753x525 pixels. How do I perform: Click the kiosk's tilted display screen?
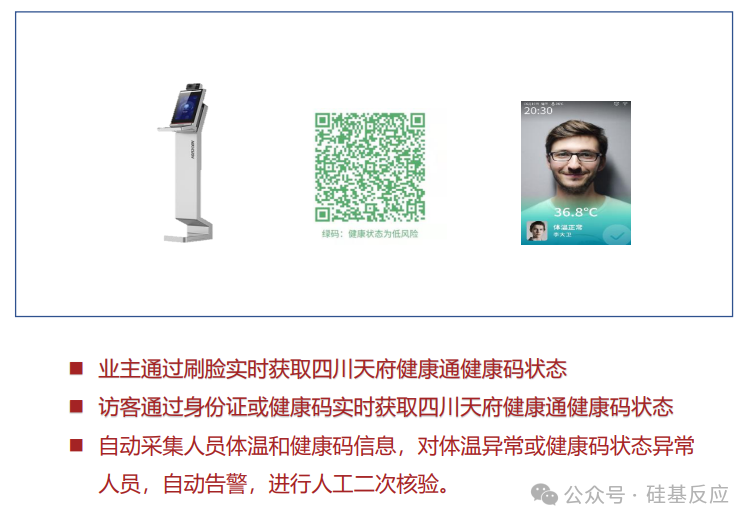point(186,108)
